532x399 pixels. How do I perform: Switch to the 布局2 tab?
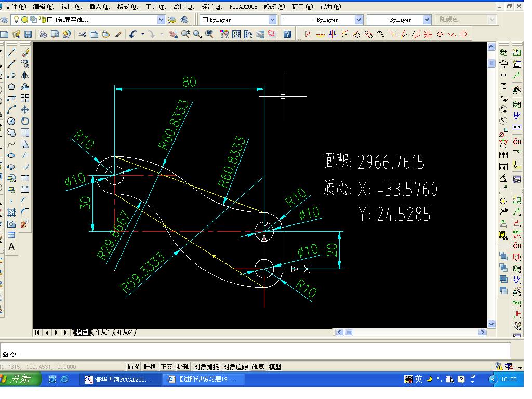point(125,332)
